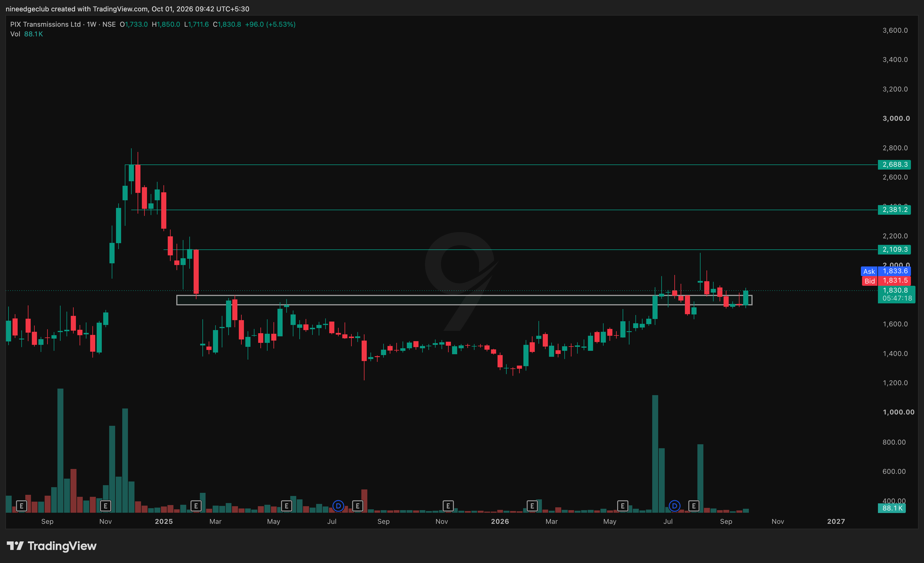
Task: Click the earnings E marker between 2025 and Mar
Action: click(196, 506)
